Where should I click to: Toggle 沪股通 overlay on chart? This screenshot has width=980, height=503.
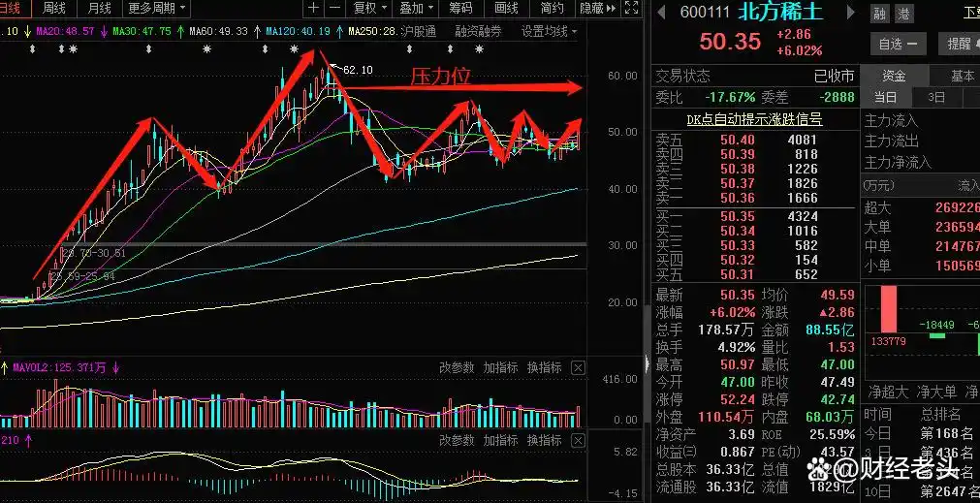pyautogui.click(x=418, y=31)
